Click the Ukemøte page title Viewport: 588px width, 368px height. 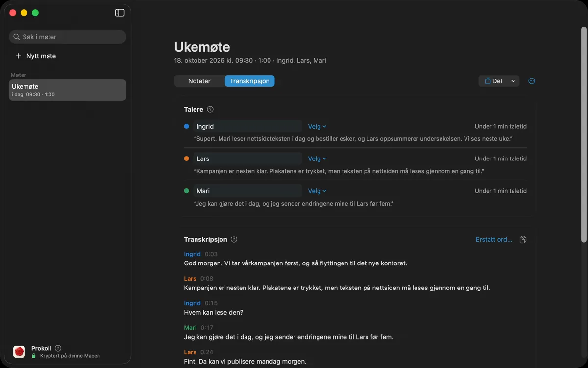tap(202, 47)
